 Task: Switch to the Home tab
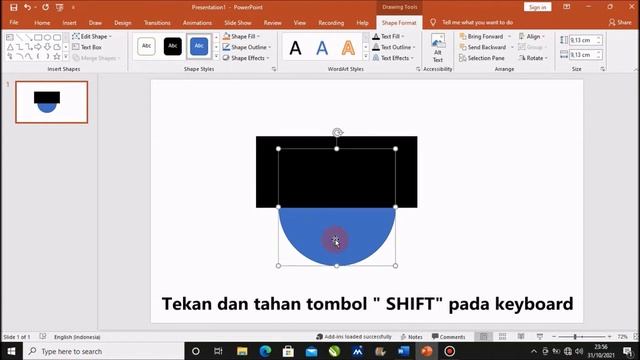pyautogui.click(x=42, y=23)
